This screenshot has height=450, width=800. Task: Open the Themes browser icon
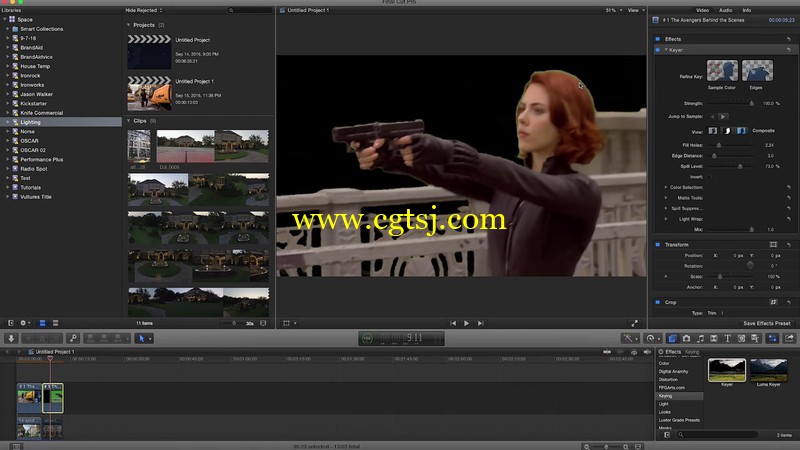(x=755, y=338)
